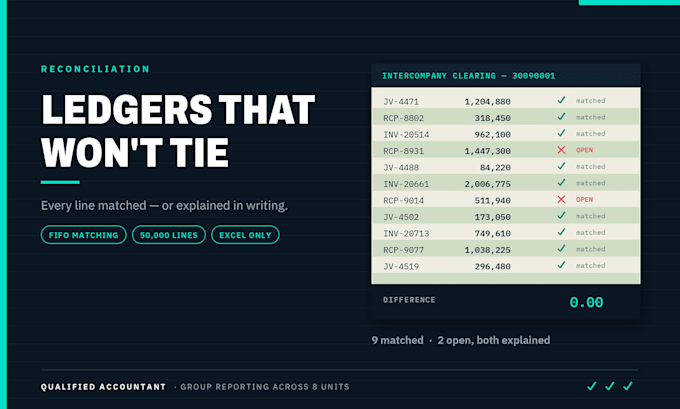Select the EXCEL ONLY pill tag
The image size is (680, 409).
[x=245, y=235]
